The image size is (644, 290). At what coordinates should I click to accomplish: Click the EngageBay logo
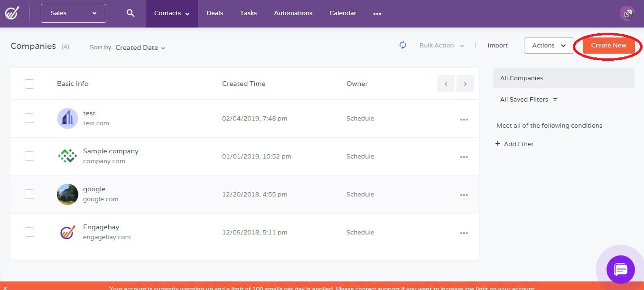tap(13, 13)
